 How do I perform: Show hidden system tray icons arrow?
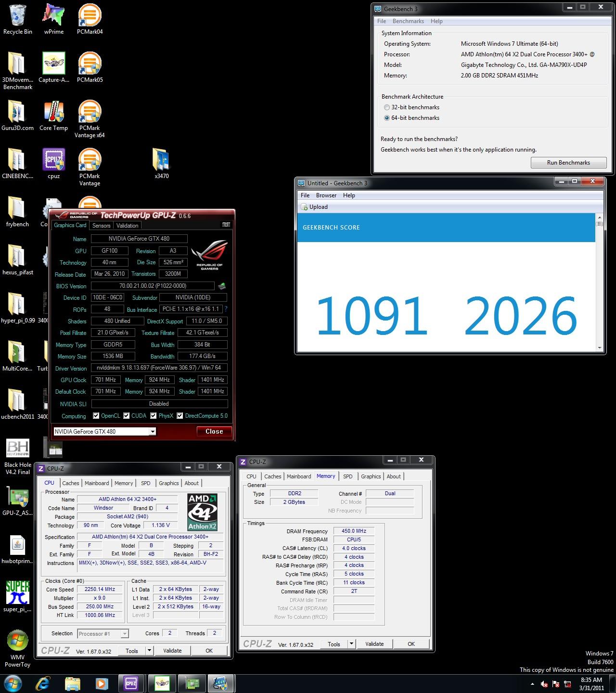coord(532,684)
